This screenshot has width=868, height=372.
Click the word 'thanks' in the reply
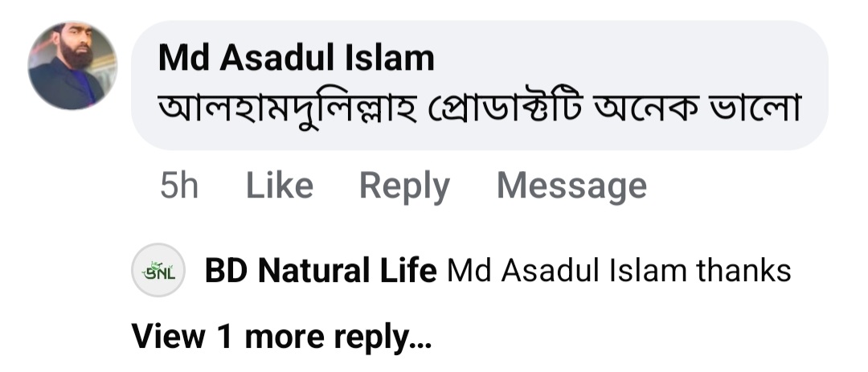[x=744, y=271]
